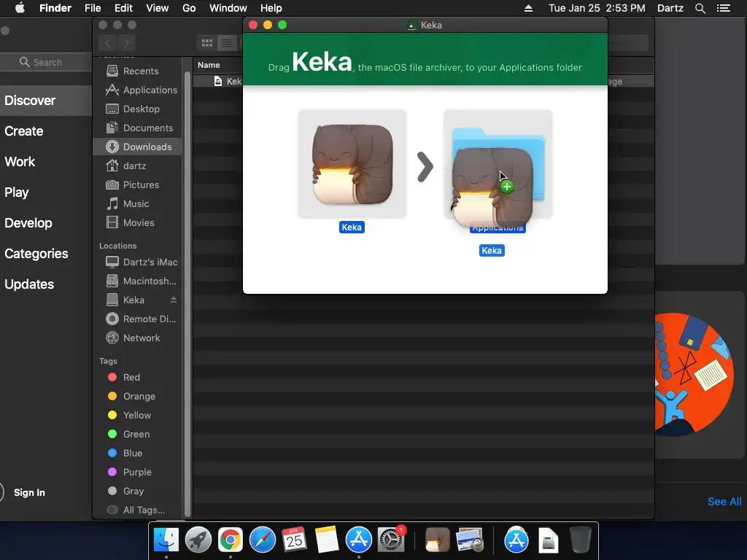The width and height of the screenshot is (747, 560).
Task: Go forward in Finder window
Action: click(126, 43)
